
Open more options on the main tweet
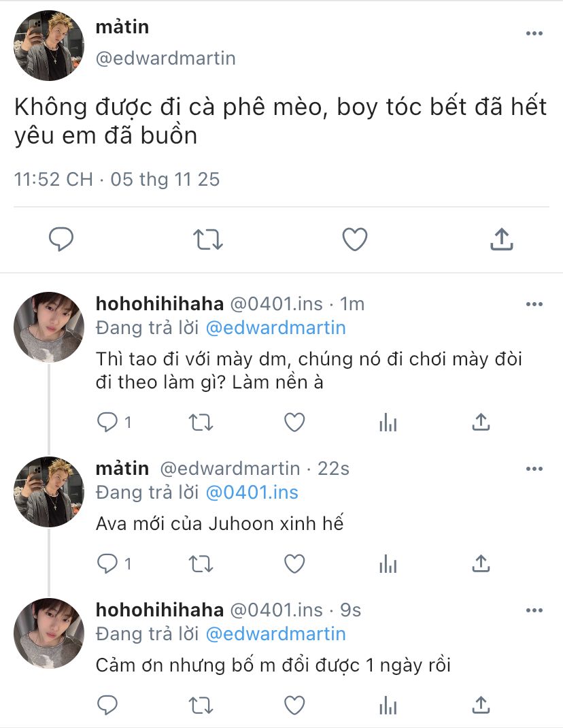click(x=534, y=34)
